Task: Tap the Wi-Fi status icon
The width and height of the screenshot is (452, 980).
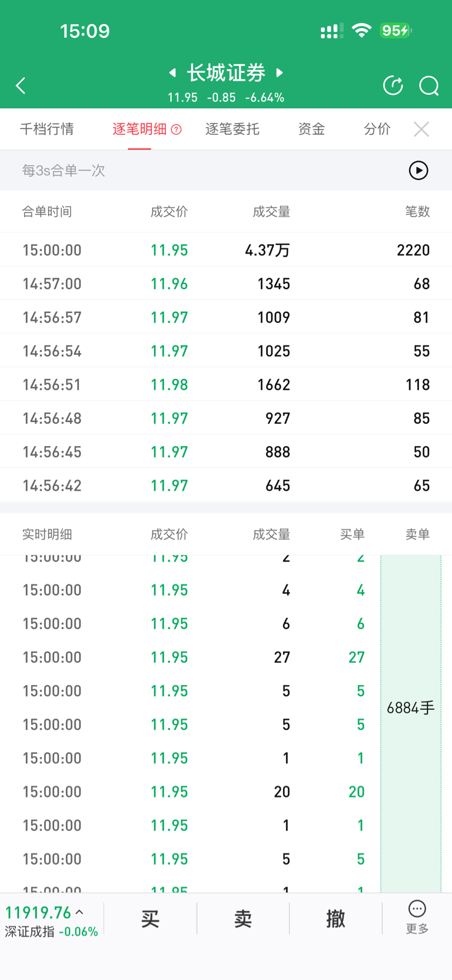Action: [361, 30]
